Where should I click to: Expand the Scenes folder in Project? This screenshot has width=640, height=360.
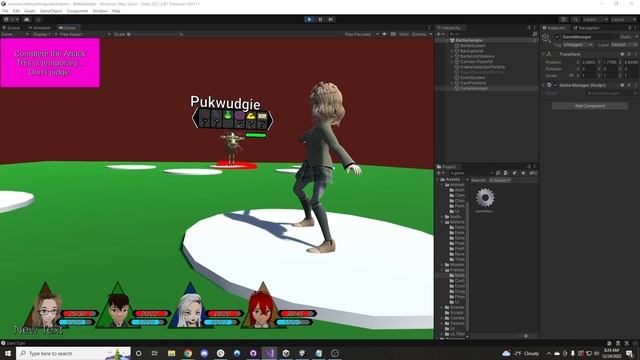(442, 307)
